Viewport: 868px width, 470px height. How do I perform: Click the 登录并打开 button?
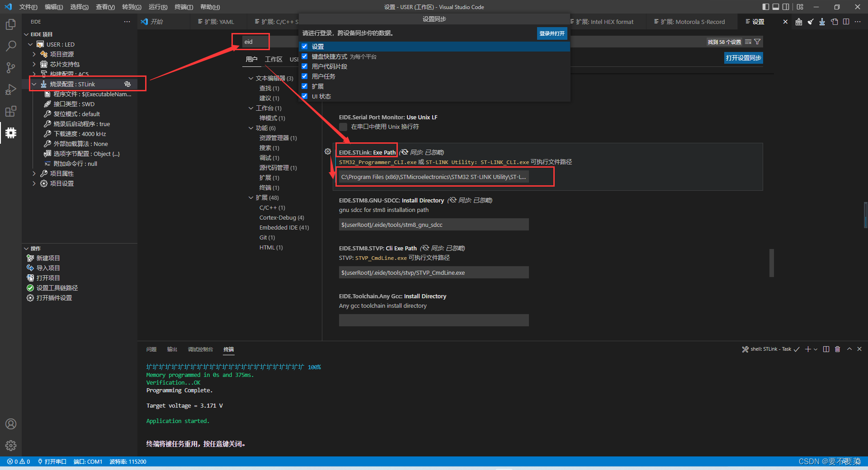pos(552,33)
